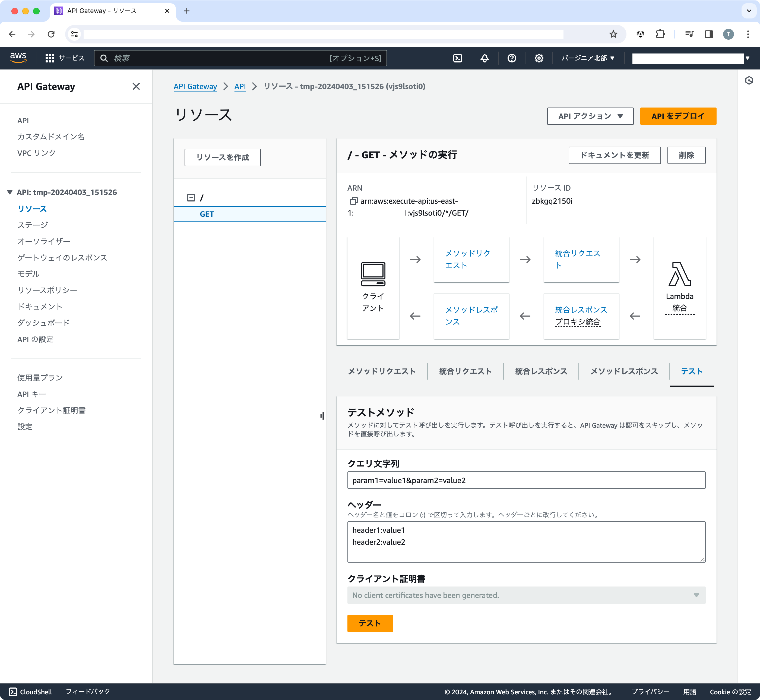Close the API Gateway sidebar panel
Image resolution: width=760 pixels, height=700 pixels.
[136, 86]
